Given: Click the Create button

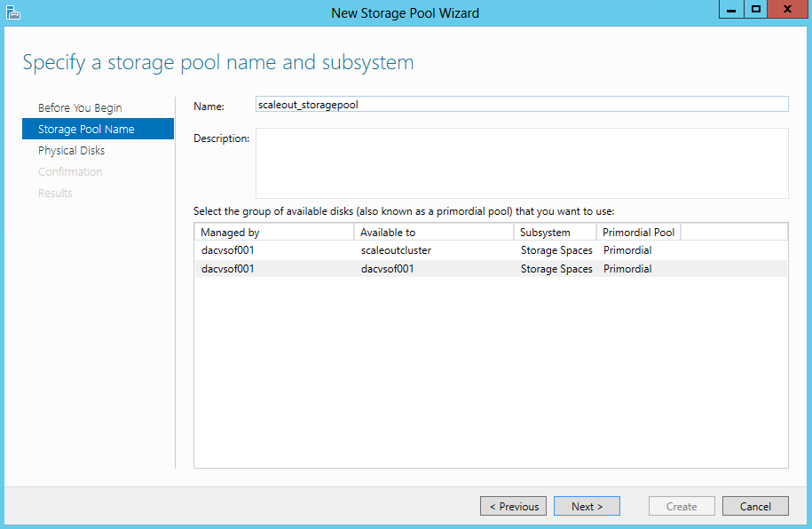Looking at the screenshot, I should (x=682, y=506).
